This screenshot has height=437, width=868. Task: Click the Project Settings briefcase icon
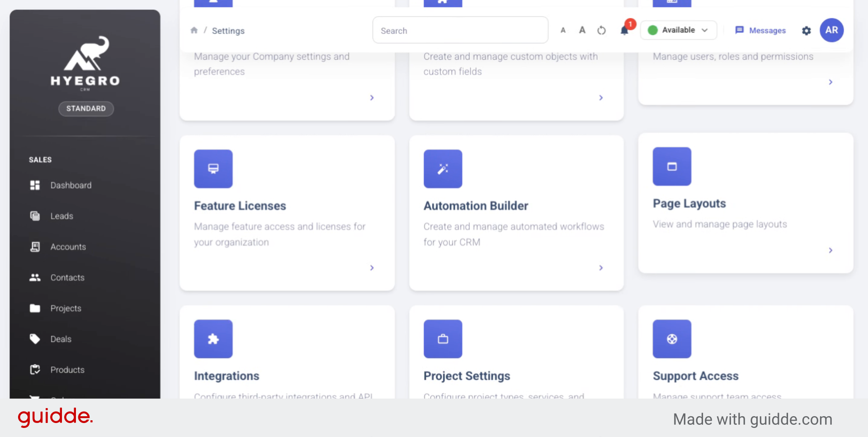pyautogui.click(x=443, y=339)
